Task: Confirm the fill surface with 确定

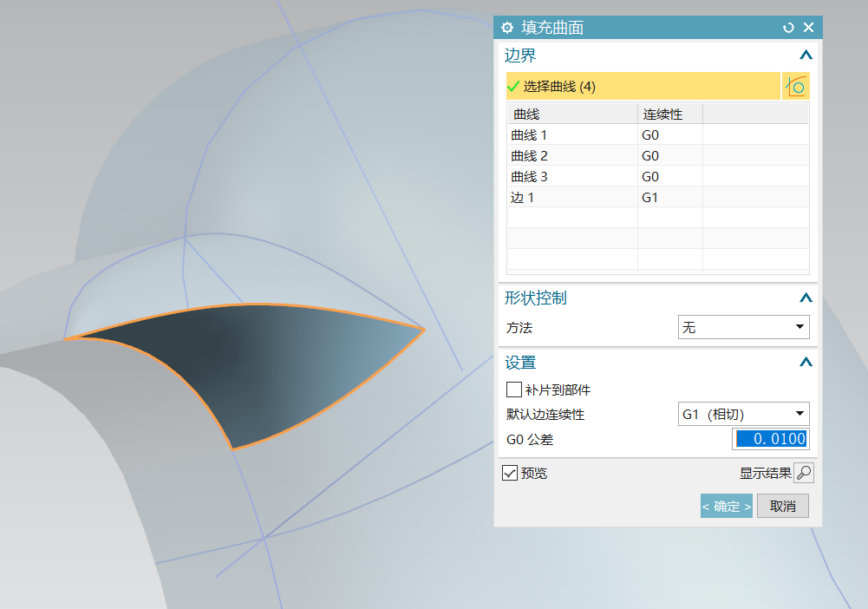Action: coord(726,506)
